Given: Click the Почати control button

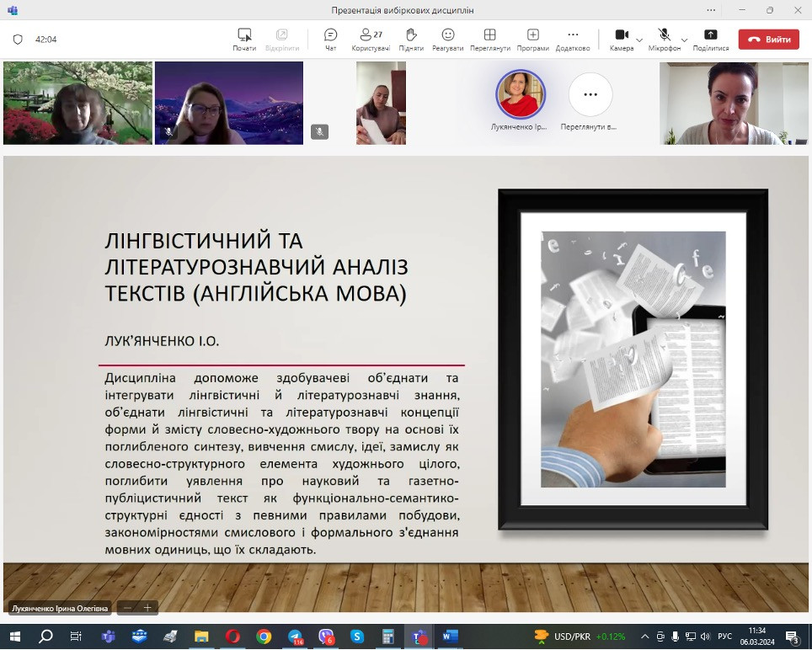Looking at the screenshot, I should click(x=244, y=39).
